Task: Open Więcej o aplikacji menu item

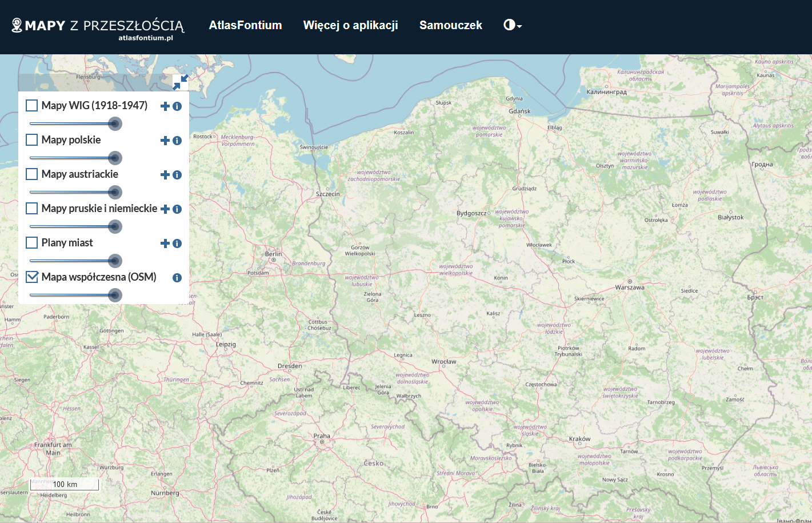Action: [351, 25]
